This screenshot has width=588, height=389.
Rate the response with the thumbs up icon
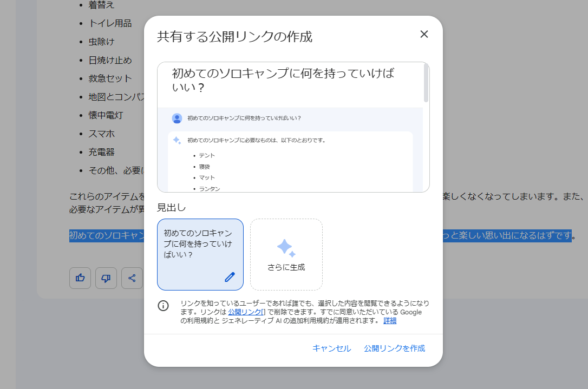pos(80,278)
